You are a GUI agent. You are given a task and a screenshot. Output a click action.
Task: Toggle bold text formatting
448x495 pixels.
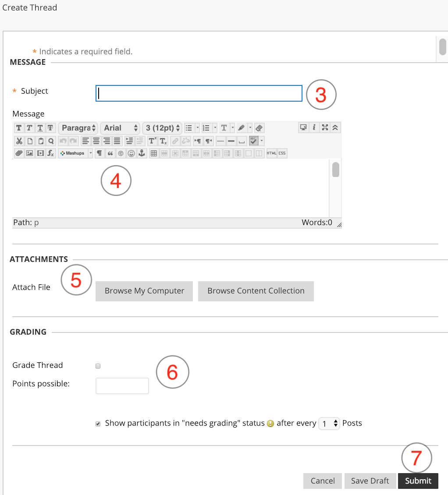click(x=19, y=127)
